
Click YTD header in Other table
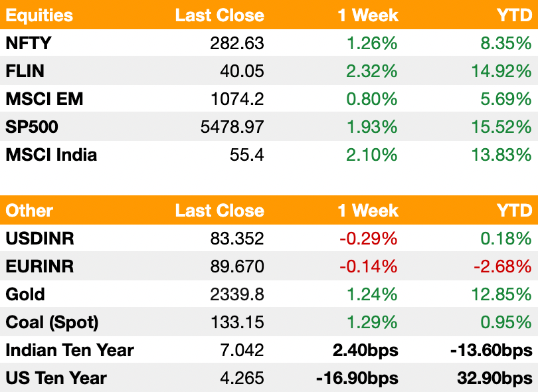click(x=514, y=211)
